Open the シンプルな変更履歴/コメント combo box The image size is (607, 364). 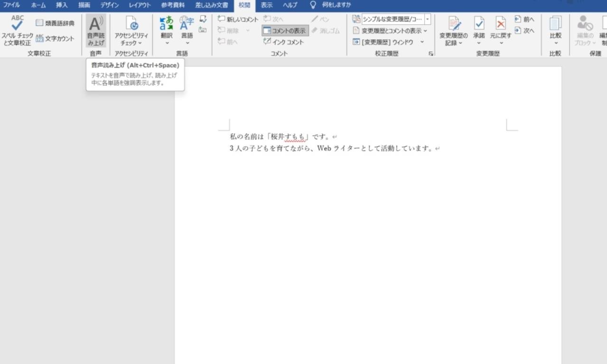click(396, 19)
